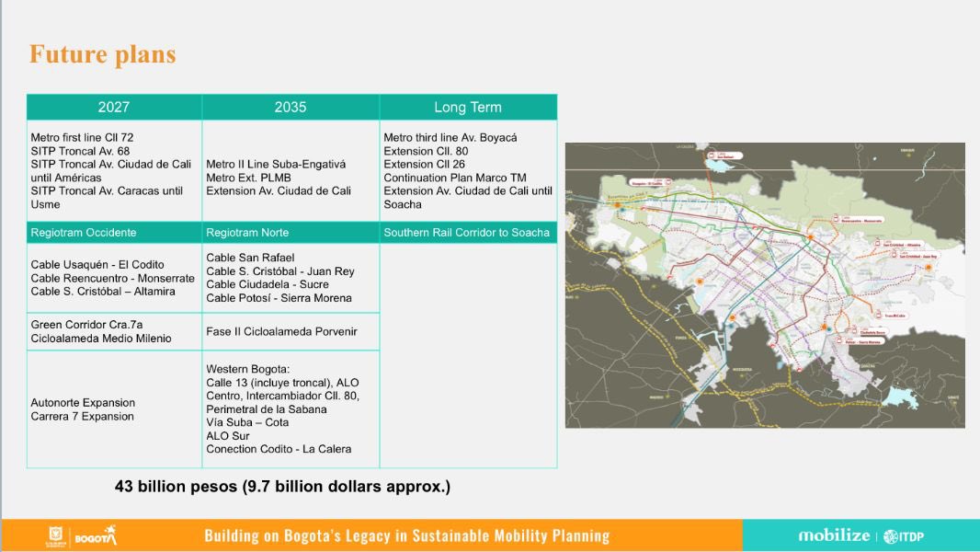This screenshot has height=552, width=980.
Task: Click 'Cable S. Cristóbal - Juan Rey'
Action: [280, 271]
